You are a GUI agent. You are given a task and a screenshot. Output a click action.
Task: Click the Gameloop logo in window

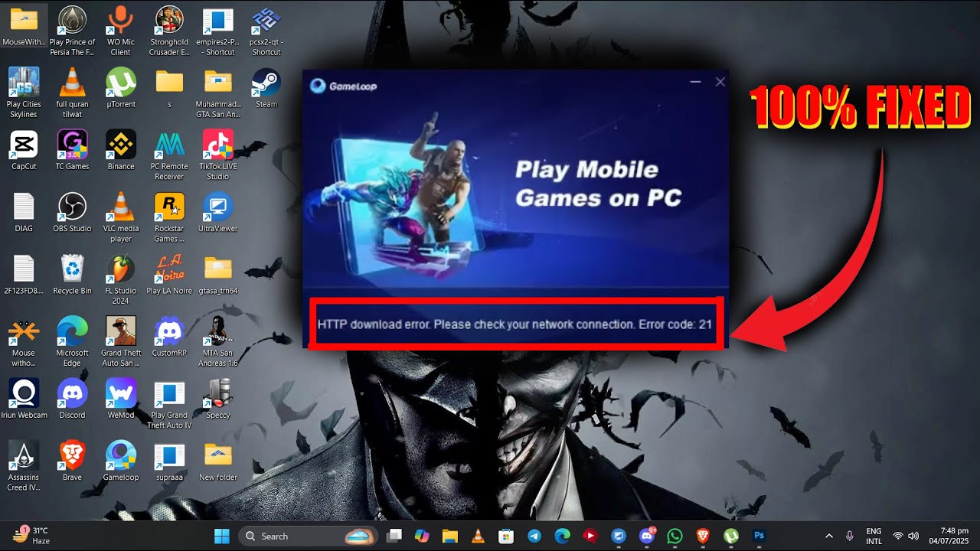point(344,86)
